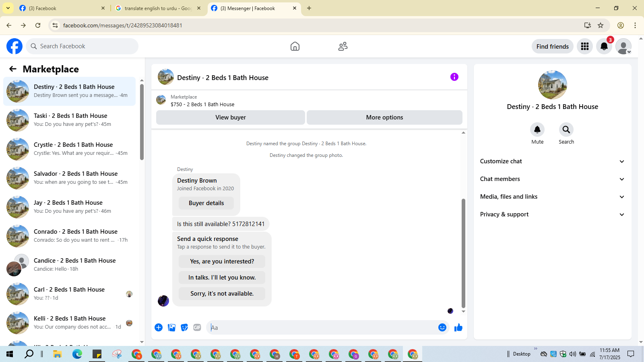This screenshot has height=362, width=644.
Task: Send "In talks. I'll let you know."
Action: pos(222,278)
